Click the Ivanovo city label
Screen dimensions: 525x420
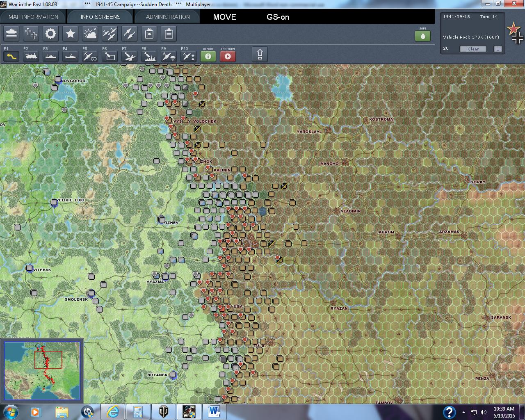(x=329, y=164)
